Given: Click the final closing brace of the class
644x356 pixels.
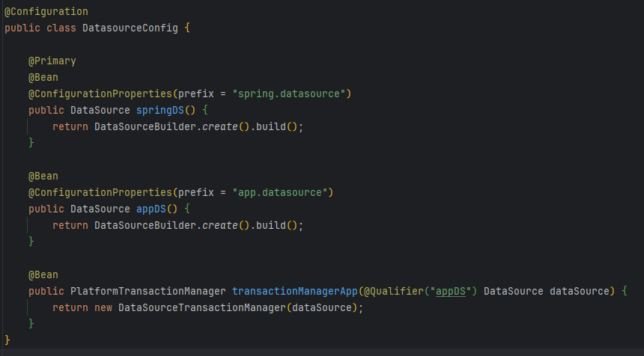Looking at the screenshot, I should [x=7, y=340].
